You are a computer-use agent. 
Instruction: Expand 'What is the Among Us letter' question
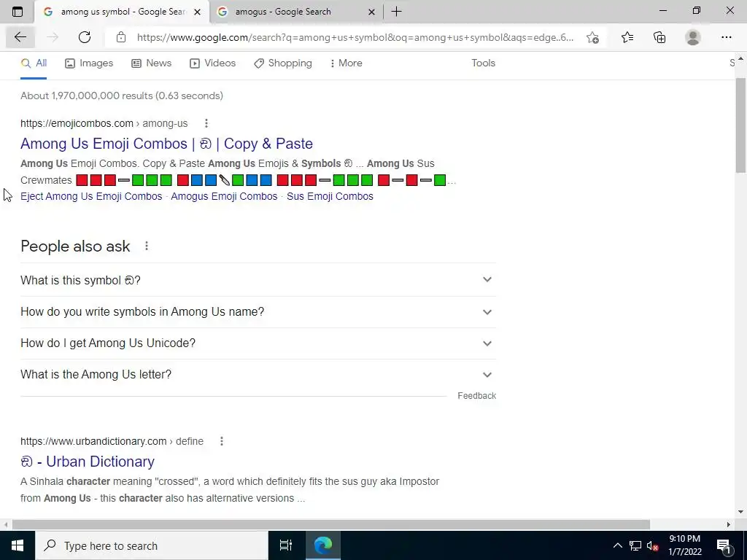(258, 375)
